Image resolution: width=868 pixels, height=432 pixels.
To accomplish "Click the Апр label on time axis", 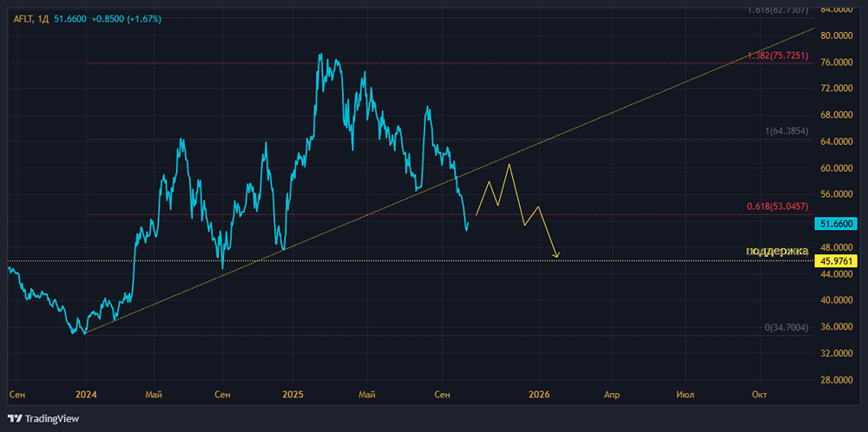I will pos(612,395).
